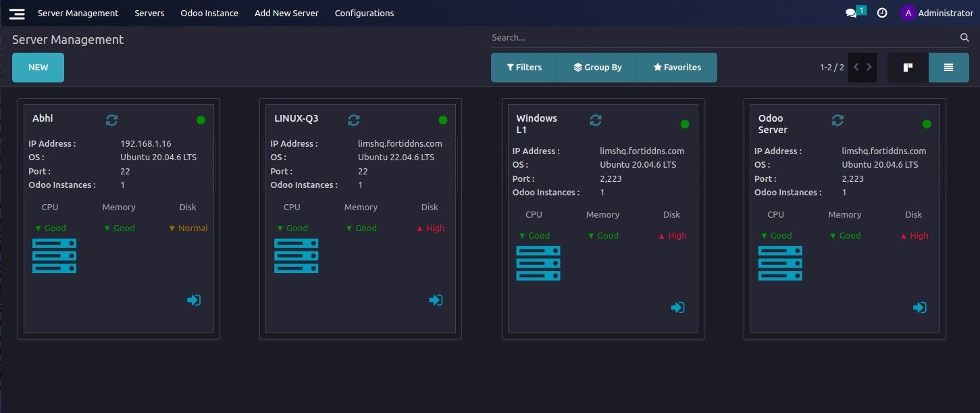Click the Abhi server rack icon
Screen dimensions: 980x413
coord(54,256)
